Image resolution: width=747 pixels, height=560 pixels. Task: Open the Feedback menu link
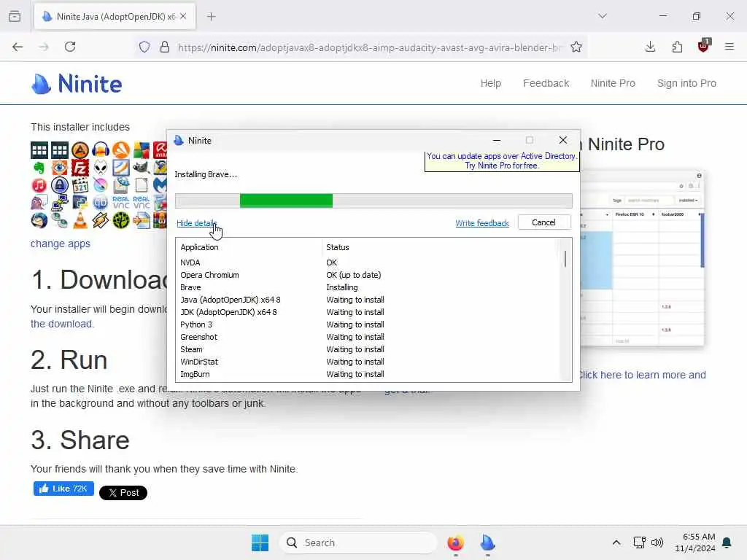pos(546,83)
